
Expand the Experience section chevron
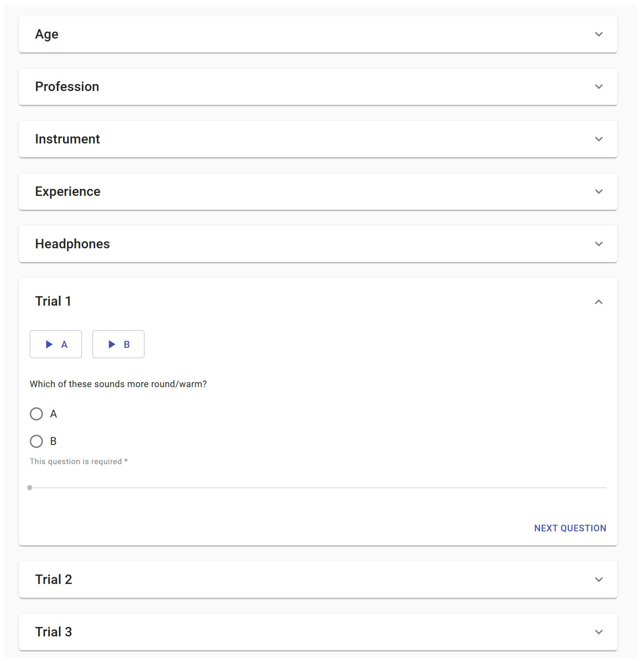[x=599, y=192]
